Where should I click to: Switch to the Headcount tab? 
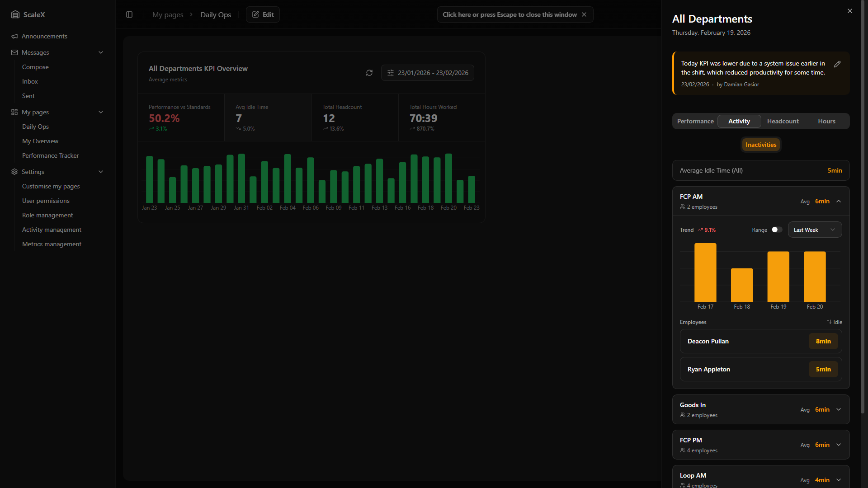783,121
